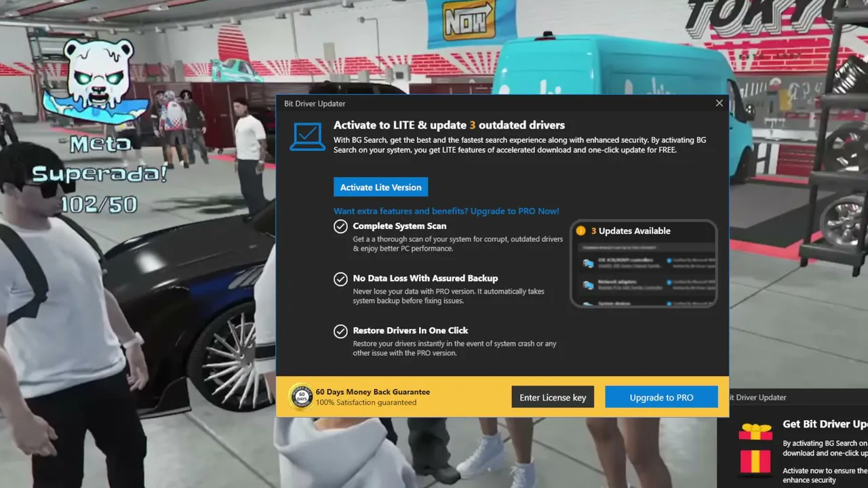Click the '3 Updates Available' label
The image size is (868, 488).
[x=631, y=230]
